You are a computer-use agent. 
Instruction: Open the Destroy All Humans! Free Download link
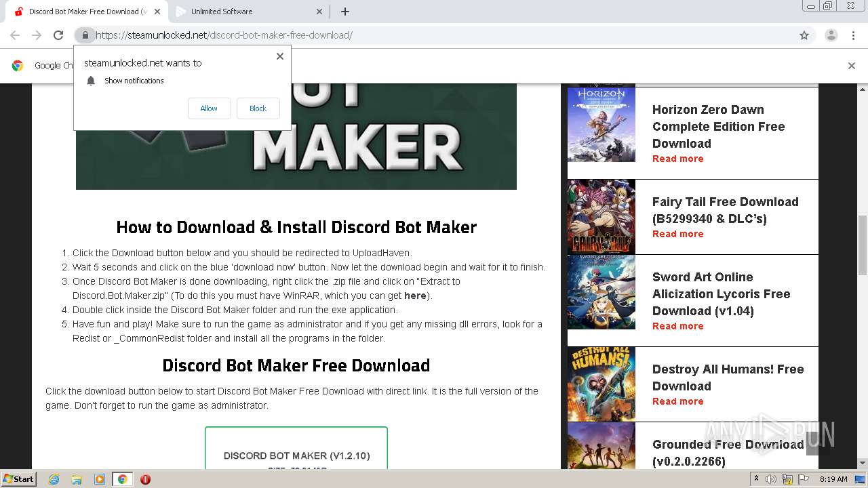(728, 378)
